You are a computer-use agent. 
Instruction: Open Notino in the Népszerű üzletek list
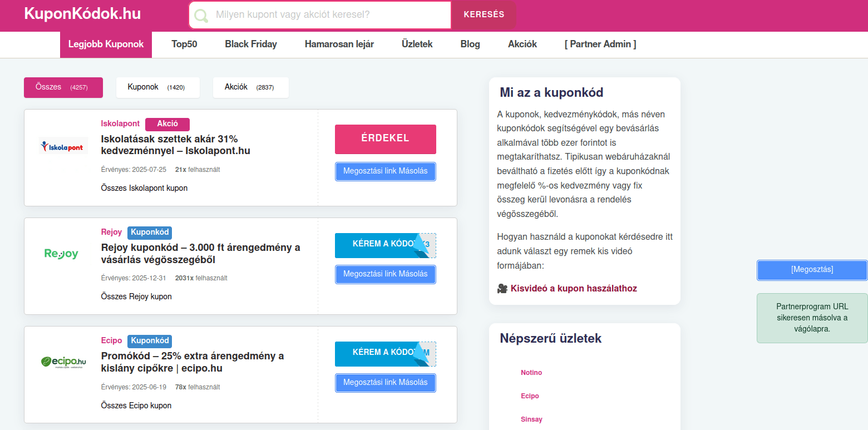coord(531,373)
